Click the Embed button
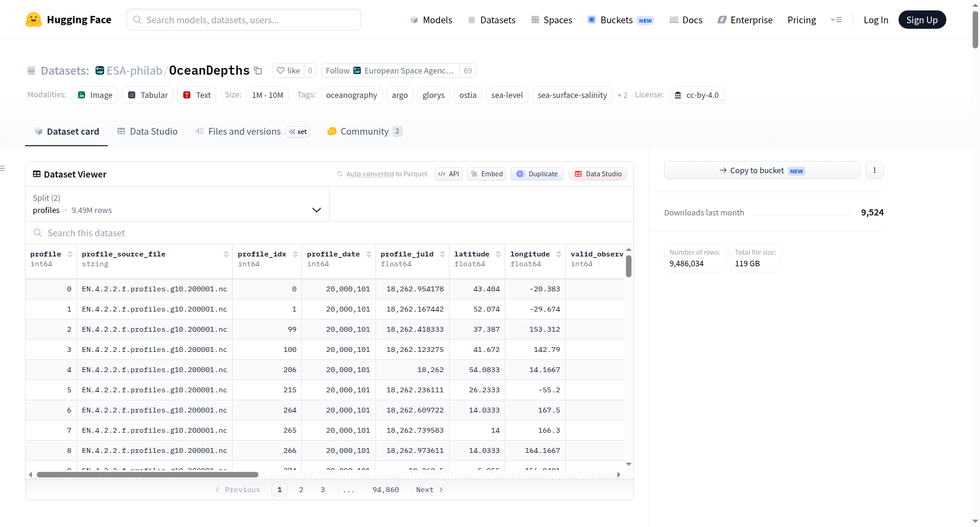The height and width of the screenshot is (527, 980). [x=486, y=174]
